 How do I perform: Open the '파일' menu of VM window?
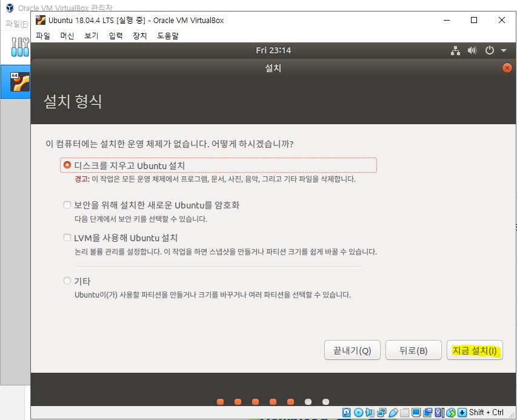pos(43,36)
